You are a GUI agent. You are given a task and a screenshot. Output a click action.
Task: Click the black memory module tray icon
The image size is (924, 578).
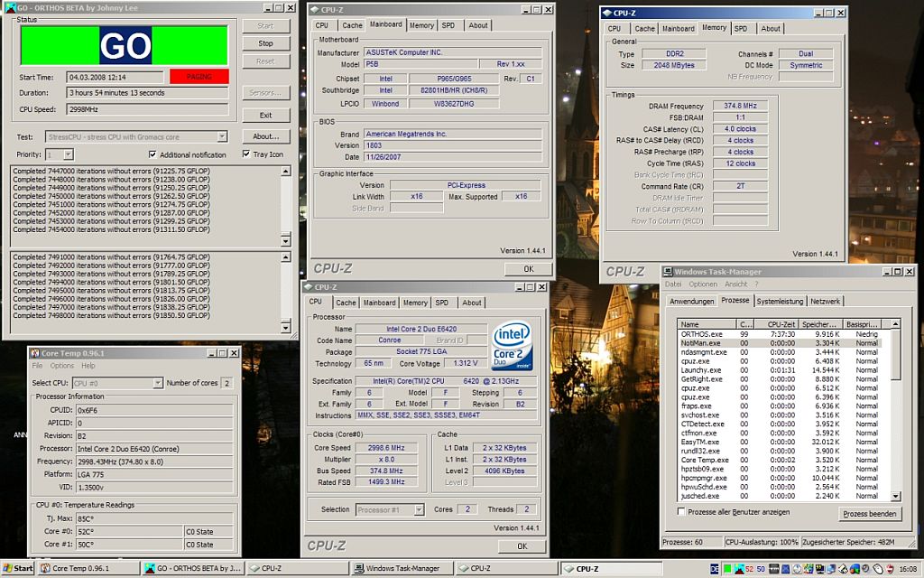click(773, 569)
